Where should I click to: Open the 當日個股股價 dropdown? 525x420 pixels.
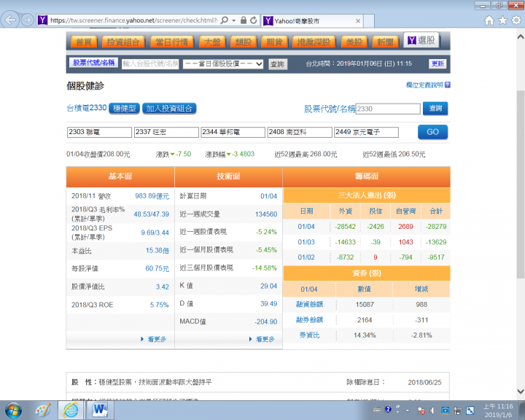[223, 63]
